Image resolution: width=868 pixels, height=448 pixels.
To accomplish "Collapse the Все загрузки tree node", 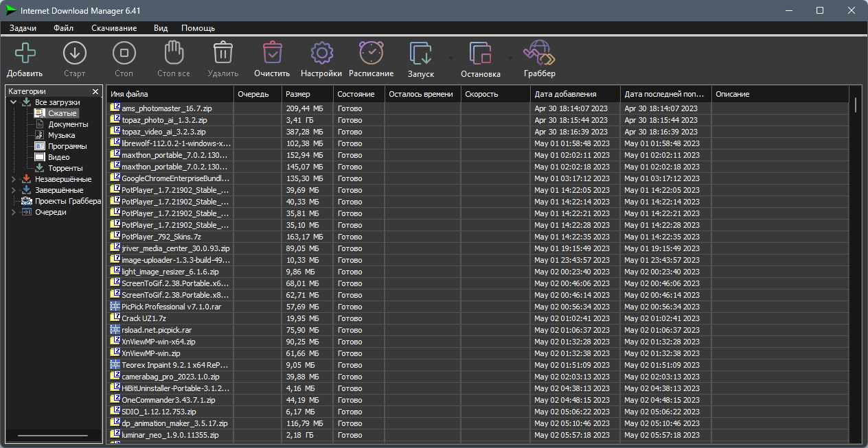I will 12,102.
